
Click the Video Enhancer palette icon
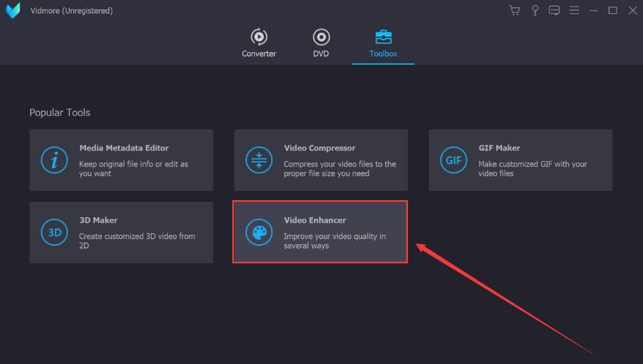coord(259,232)
